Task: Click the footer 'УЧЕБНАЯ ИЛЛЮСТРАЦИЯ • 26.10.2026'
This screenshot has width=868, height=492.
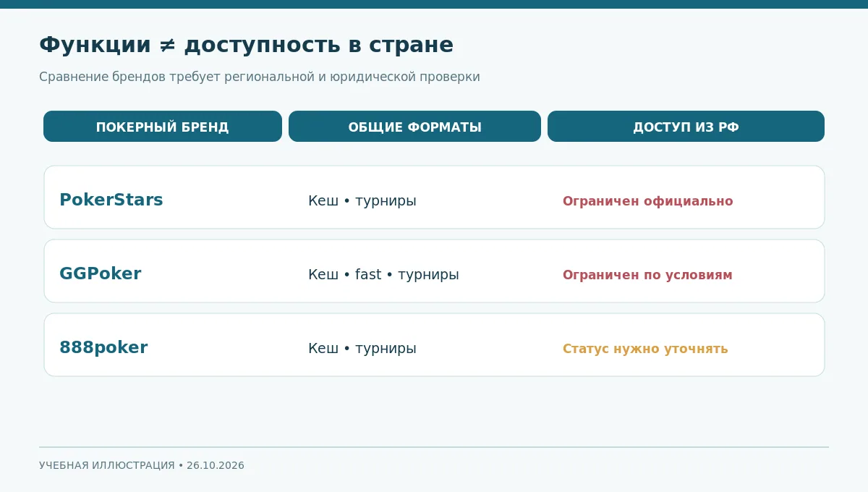Action: tap(142, 465)
